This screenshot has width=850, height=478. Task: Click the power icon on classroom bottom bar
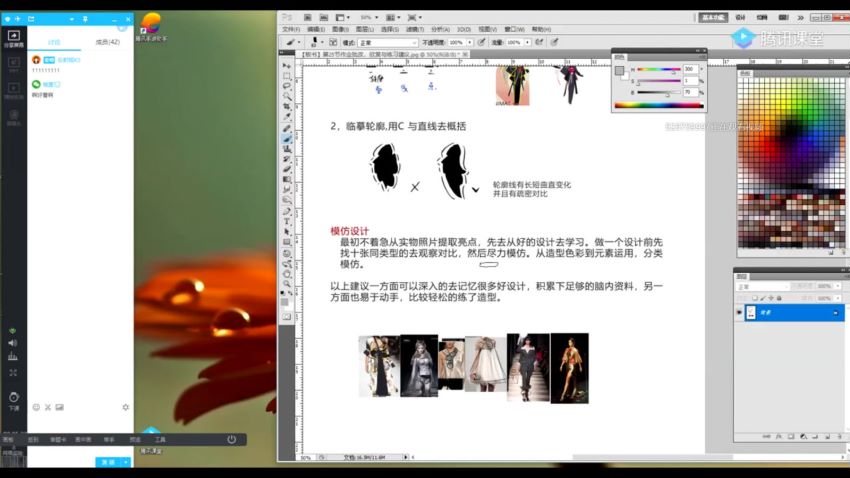click(231, 440)
